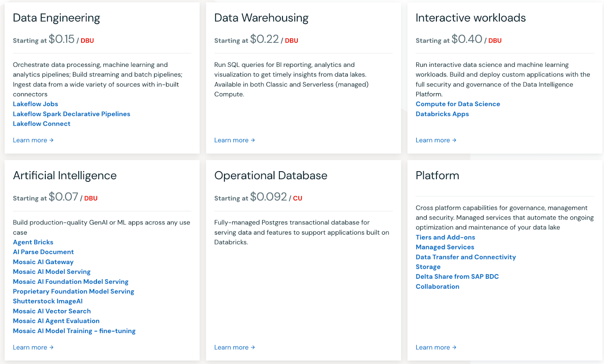This screenshot has width=604, height=364.
Task: Open the Agent Bricks link
Action: point(33,242)
